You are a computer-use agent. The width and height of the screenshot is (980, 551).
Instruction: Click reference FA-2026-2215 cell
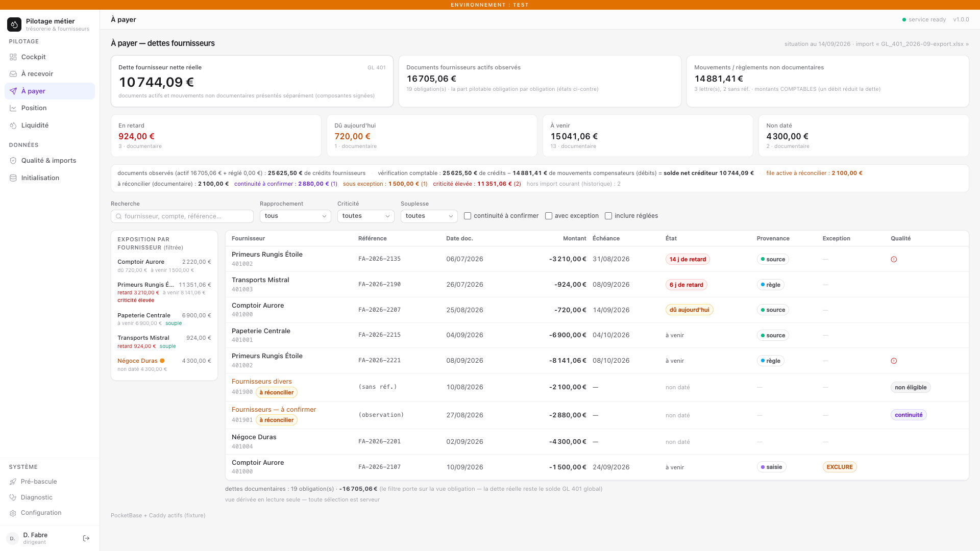tap(379, 335)
